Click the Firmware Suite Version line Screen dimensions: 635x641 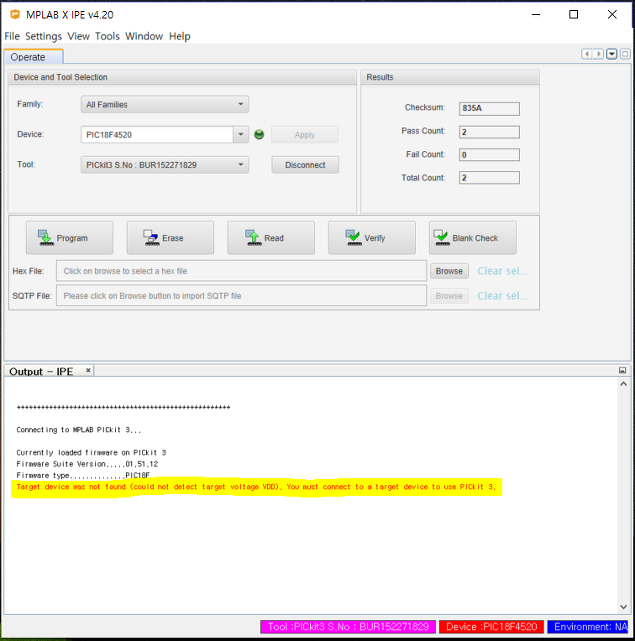(x=87, y=464)
